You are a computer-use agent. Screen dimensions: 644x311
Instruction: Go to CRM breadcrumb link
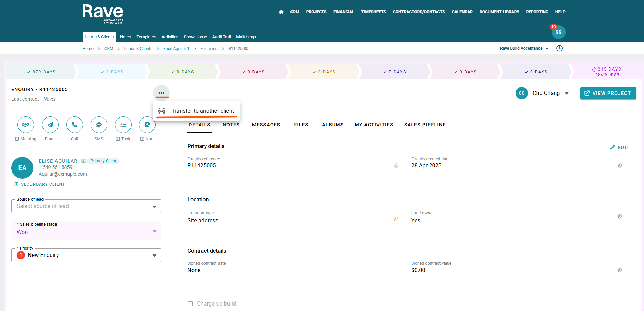[x=109, y=49]
